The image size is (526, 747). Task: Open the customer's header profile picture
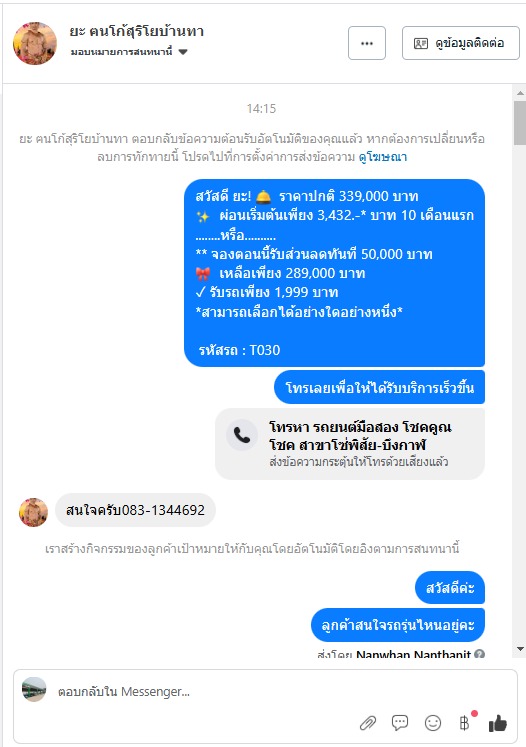pos(35,43)
